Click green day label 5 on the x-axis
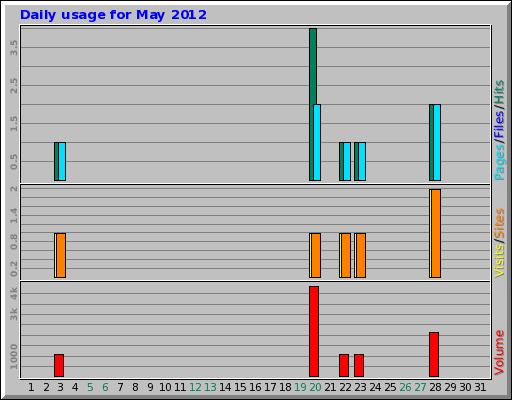The image size is (512, 400). [x=90, y=387]
